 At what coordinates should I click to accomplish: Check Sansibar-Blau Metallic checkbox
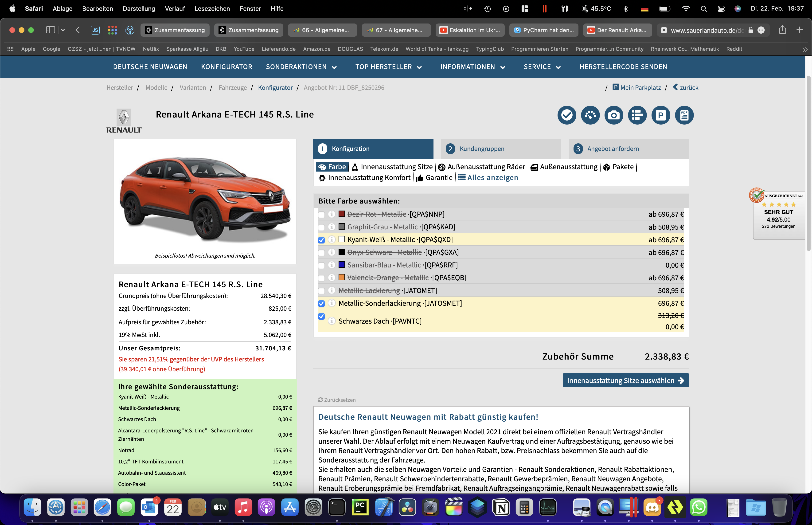pos(321,265)
